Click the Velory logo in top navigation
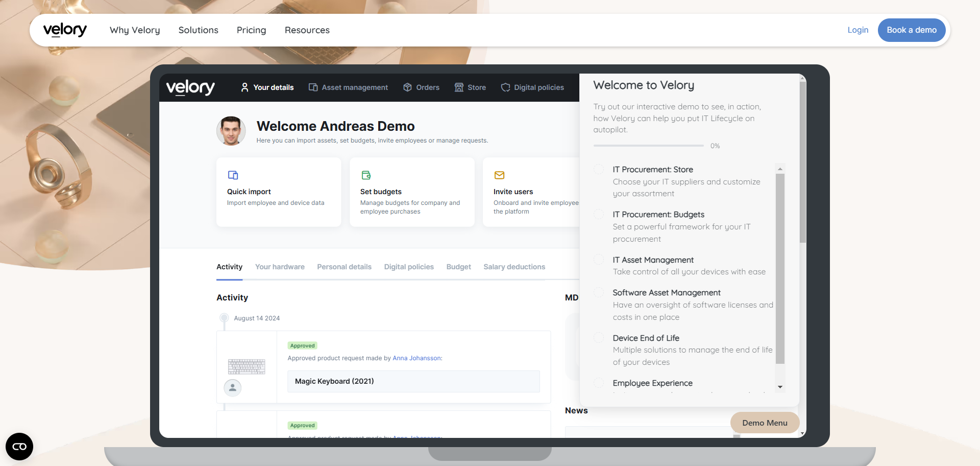 [x=65, y=30]
